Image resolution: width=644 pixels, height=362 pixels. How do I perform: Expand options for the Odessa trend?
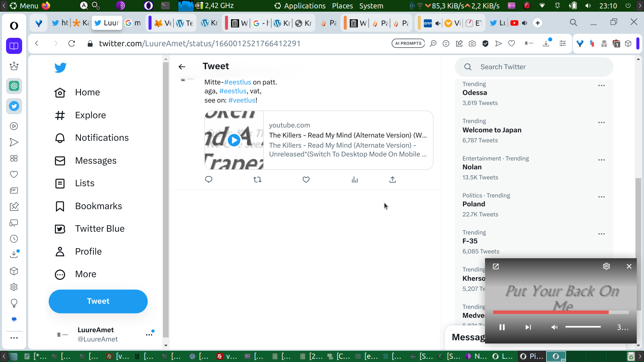601,85
